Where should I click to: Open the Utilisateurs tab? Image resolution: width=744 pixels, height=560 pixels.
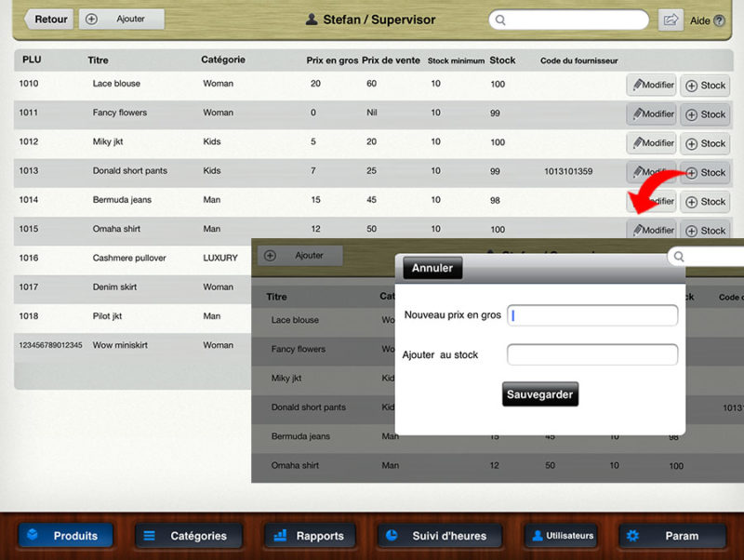pyautogui.click(x=562, y=536)
